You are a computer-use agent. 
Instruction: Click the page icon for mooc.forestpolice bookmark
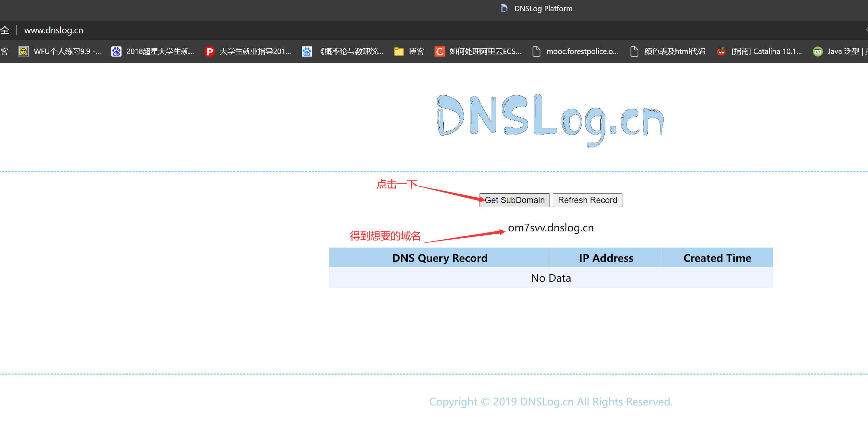(x=536, y=51)
